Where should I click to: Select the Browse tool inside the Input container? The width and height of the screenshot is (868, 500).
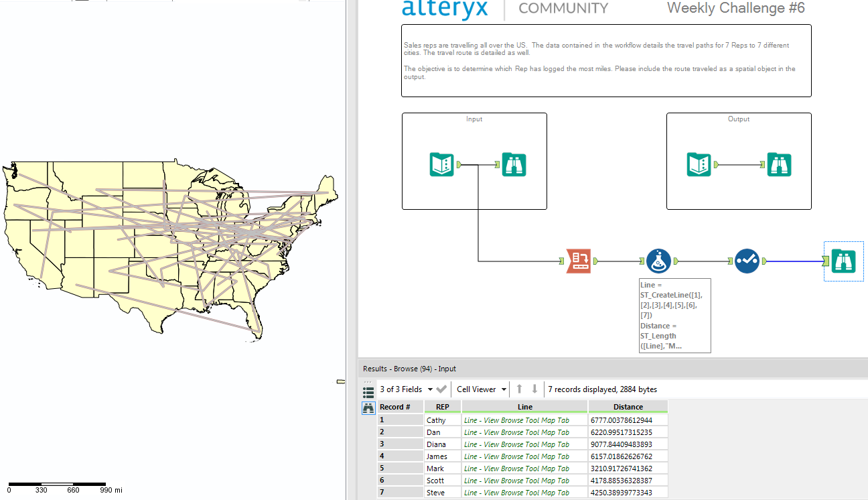tap(514, 164)
